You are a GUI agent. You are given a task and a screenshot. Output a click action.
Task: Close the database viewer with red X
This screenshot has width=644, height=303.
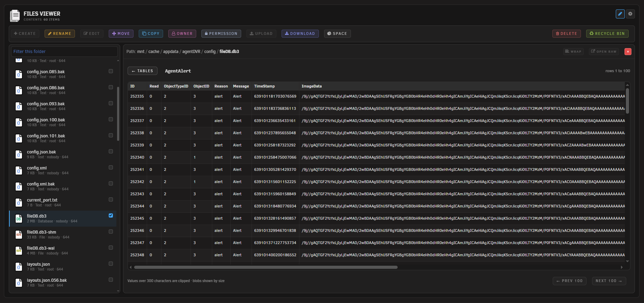coord(628,52)
